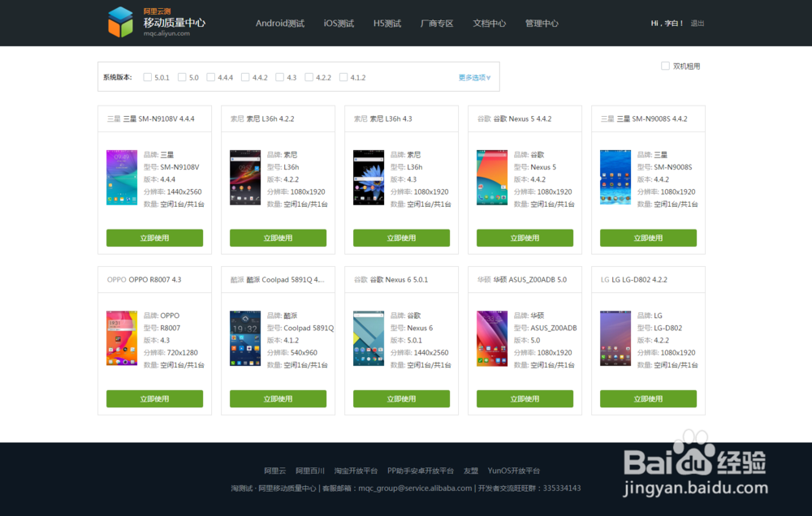Click 立即使用 for ASUS_Z00ADB
812x516 pixels.
coord(525,398)
